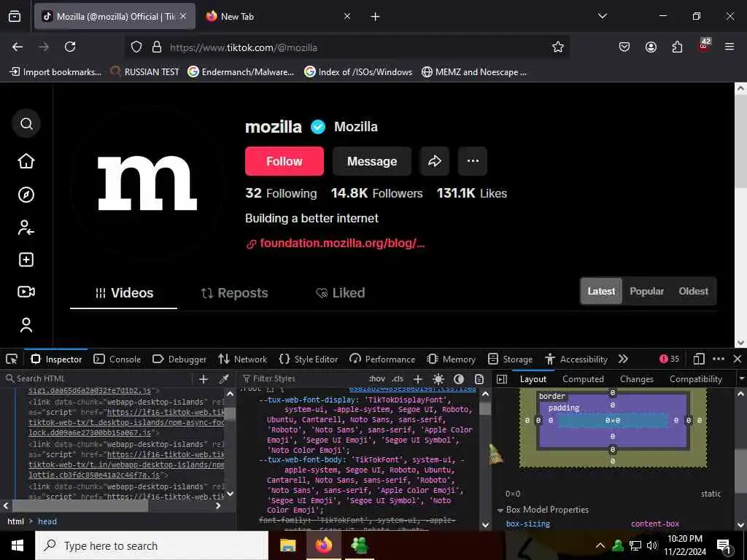
Task: Open the Changes sidebar tab
Action: pyautogui.click(x=636, y=379)
